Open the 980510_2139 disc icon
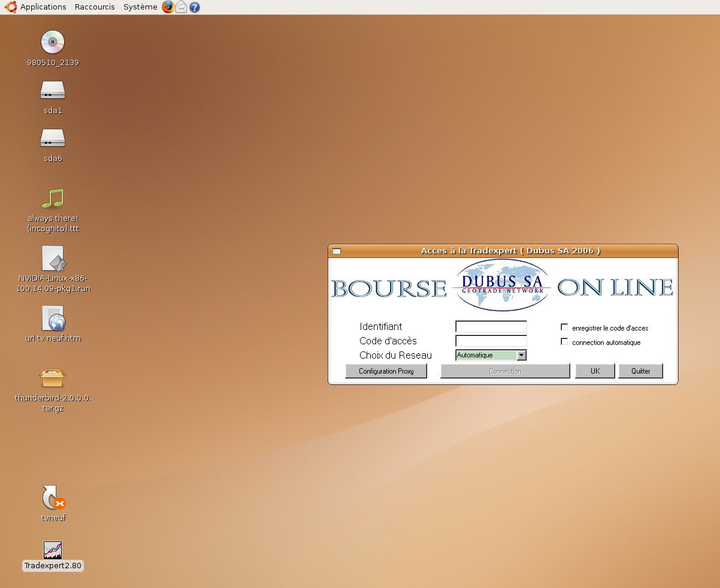 (53, 42)
